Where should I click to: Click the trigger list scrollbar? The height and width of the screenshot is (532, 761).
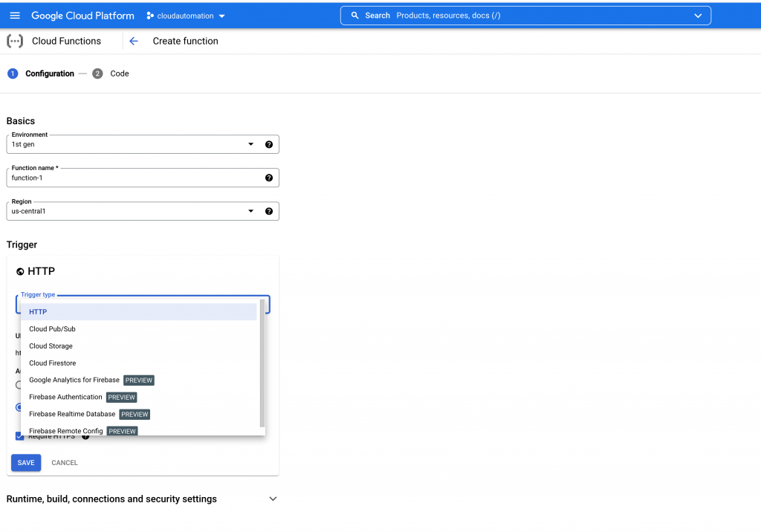coord(262,363)
